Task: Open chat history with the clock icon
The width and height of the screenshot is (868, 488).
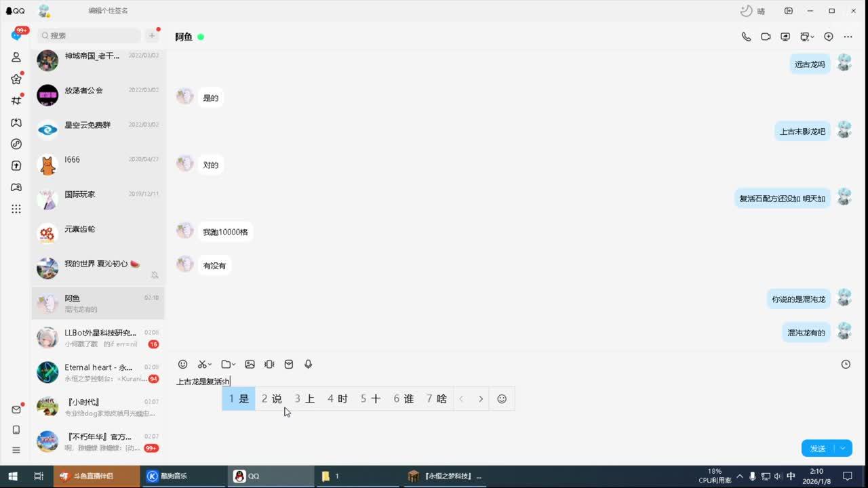Action: coord(846,364)
